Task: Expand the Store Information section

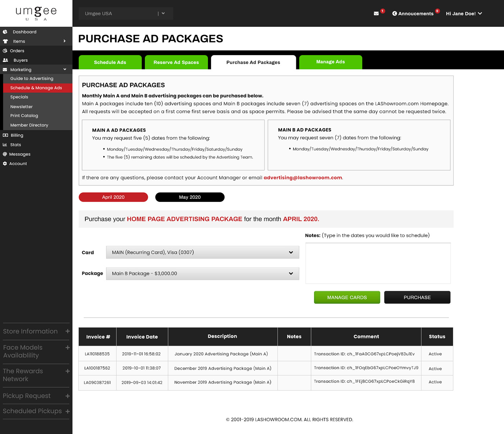Action: (67, 331)
